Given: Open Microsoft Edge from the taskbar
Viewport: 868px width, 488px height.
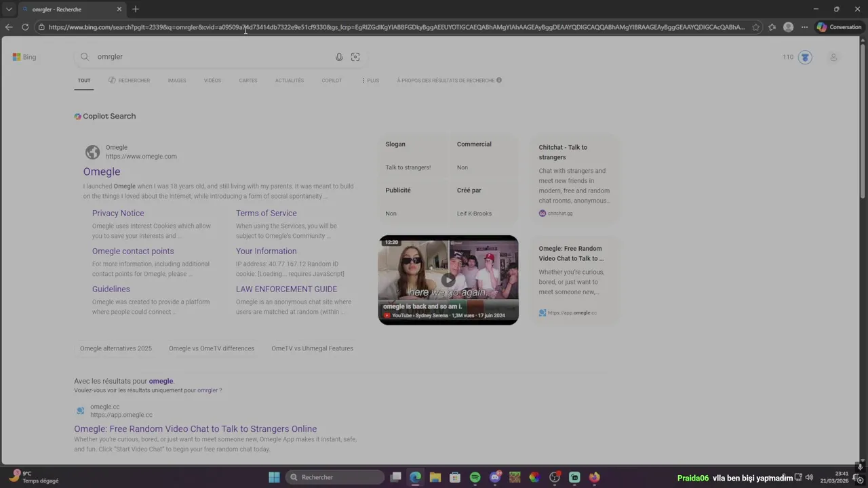Looking at the screenshot, I should pos(415,477).
